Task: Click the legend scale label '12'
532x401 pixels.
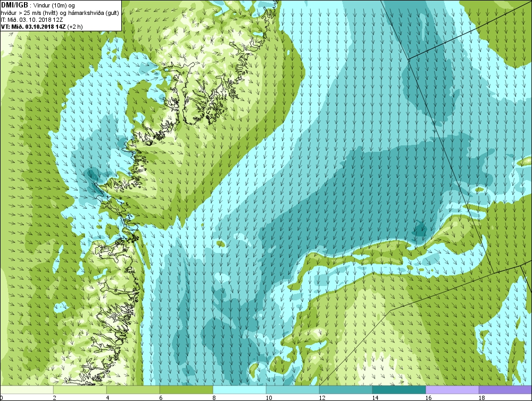Action: pos(322,398)
